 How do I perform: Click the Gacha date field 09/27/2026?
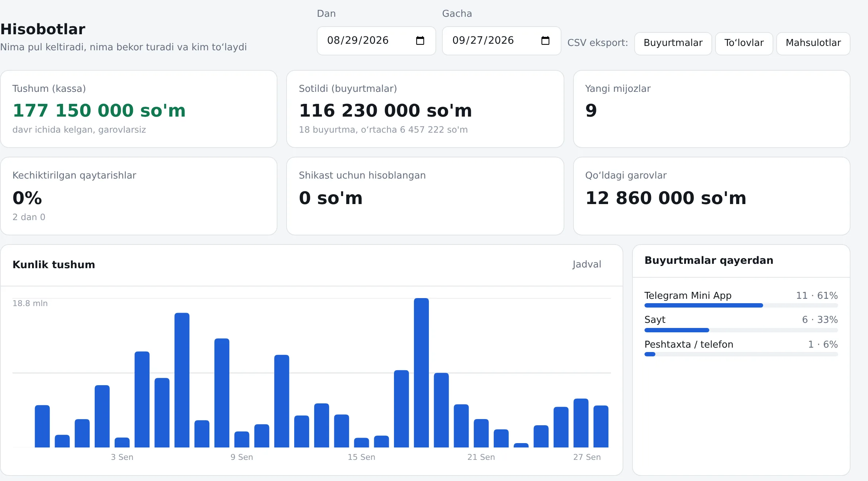click(x=501, y=40)
